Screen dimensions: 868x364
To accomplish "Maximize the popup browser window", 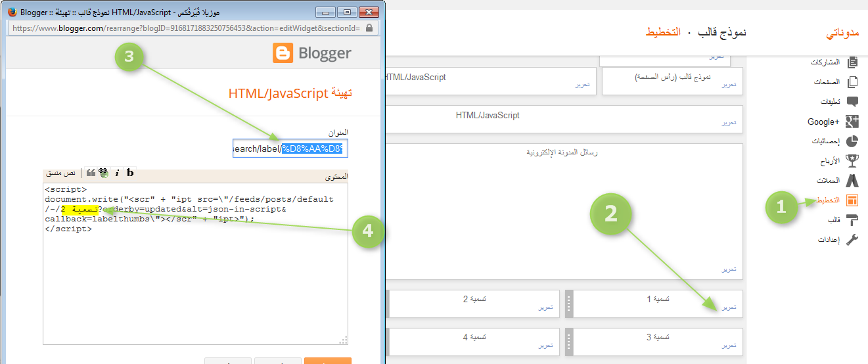I will click(x=347, y=12).
